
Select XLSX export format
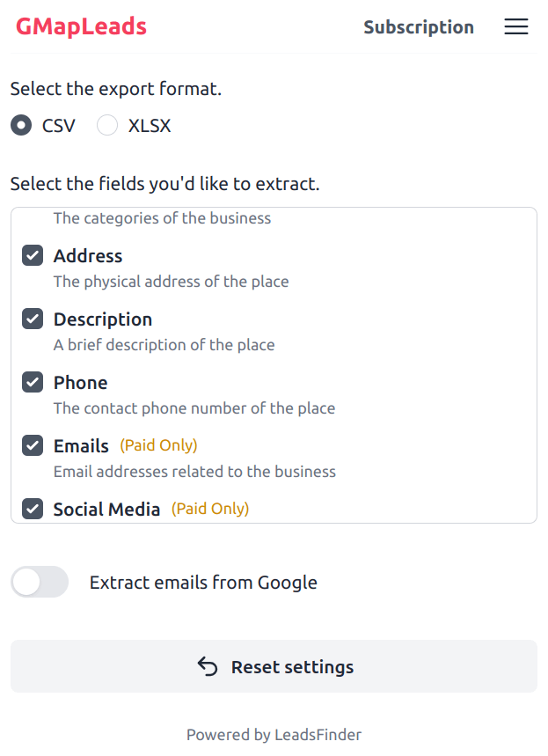[x=107, y=126]
